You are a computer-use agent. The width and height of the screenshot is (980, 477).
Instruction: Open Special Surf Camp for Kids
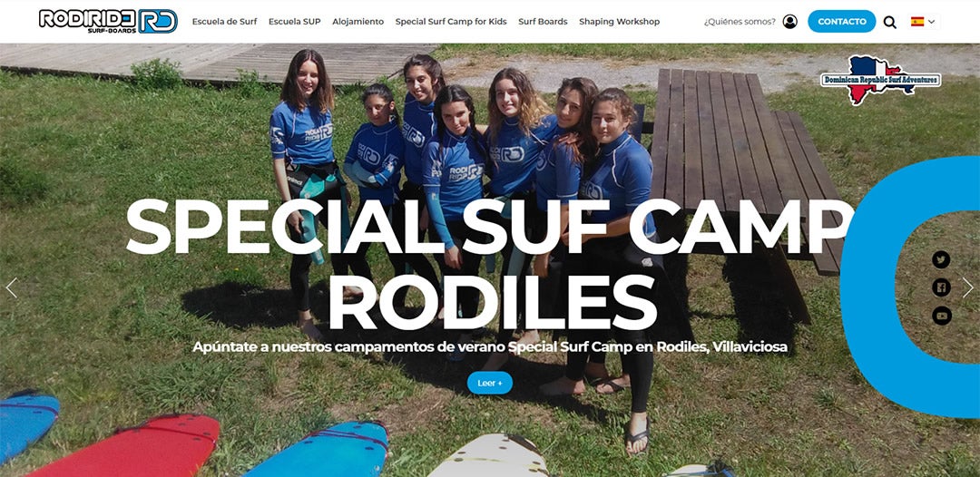(451, 22)
